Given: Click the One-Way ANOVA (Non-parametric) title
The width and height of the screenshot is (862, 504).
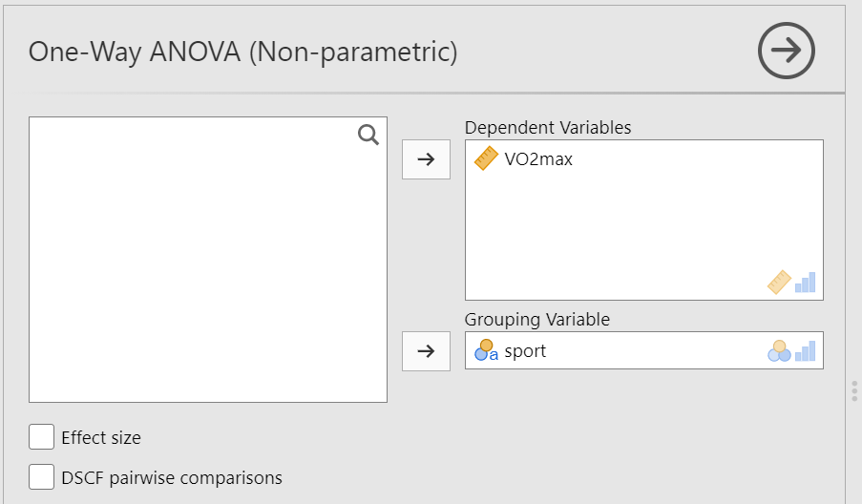Looking at the screenshot, I should pyautogui.click(x=242, y=52).
